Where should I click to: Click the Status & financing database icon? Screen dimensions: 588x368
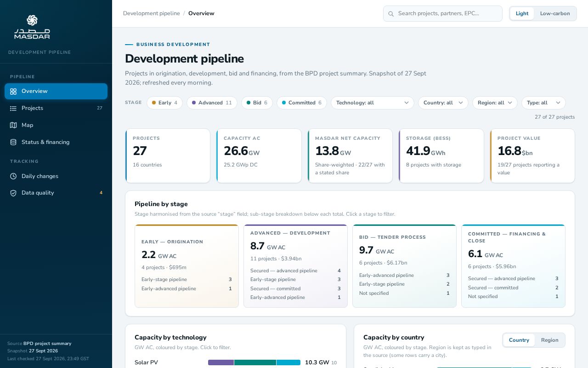[13, 142]
